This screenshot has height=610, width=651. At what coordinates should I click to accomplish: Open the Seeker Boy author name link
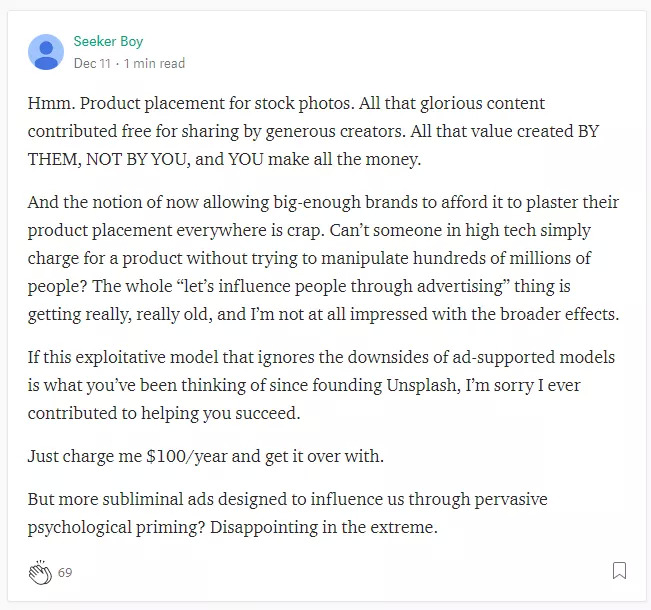coord(108,42)
